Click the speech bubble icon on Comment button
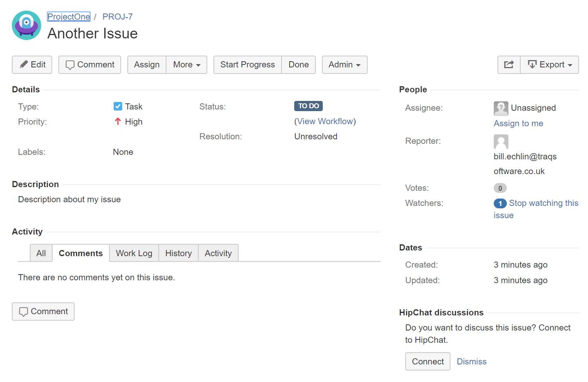The width and height of the screenshot is (588, 382). (x=70, y=65)
